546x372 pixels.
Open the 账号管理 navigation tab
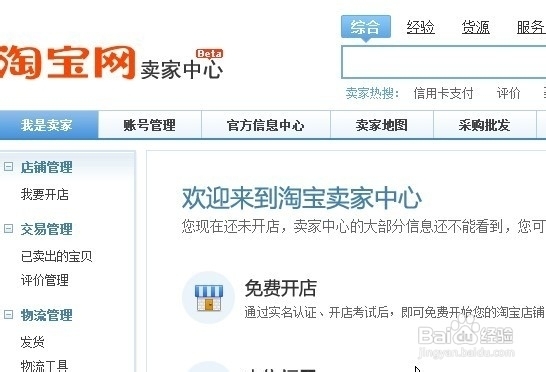click(150, 125)
